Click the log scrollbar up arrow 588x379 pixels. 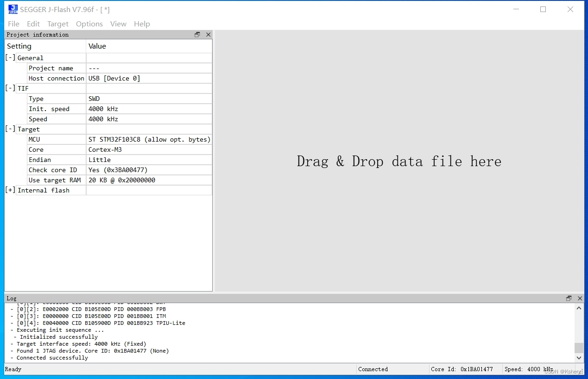[579, 308]
